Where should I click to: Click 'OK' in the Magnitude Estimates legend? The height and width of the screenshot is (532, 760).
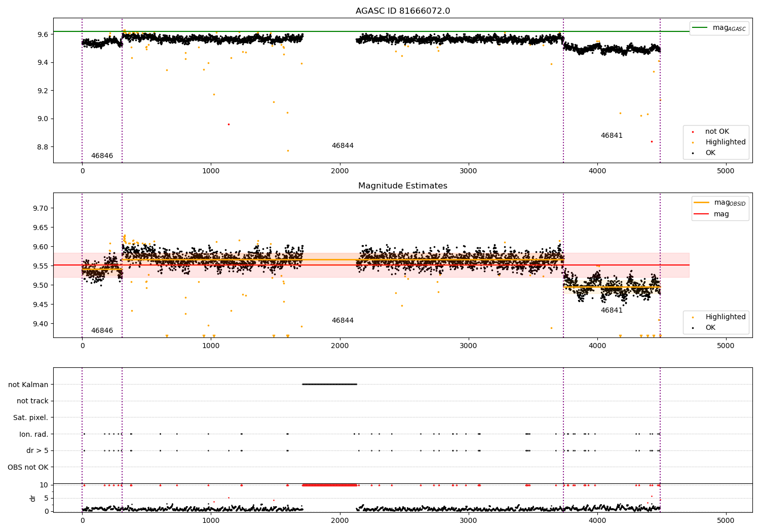click(710, 328)
